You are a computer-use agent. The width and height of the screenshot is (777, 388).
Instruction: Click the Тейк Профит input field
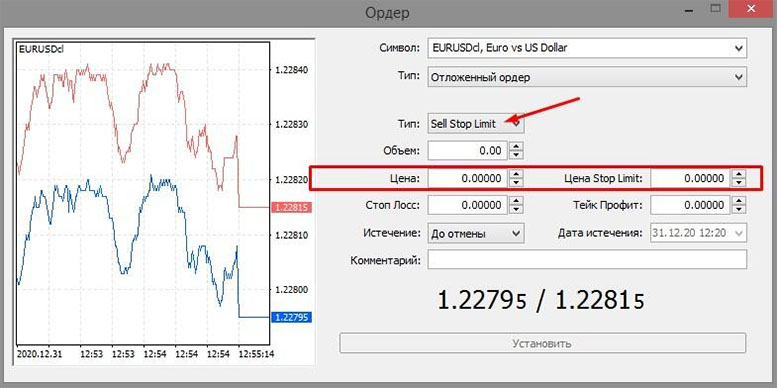click(x=691, y=205)
